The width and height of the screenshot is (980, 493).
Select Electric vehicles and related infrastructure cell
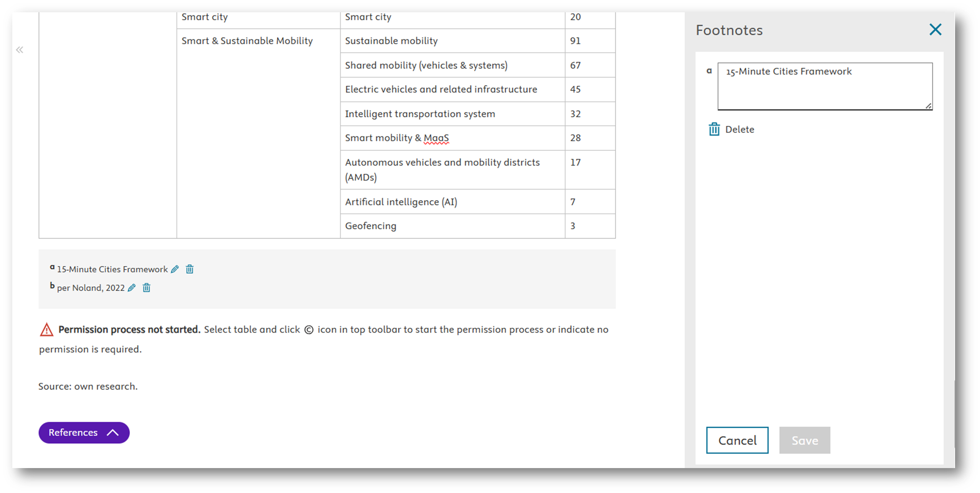pyautogui.click(x=452, y=89)
